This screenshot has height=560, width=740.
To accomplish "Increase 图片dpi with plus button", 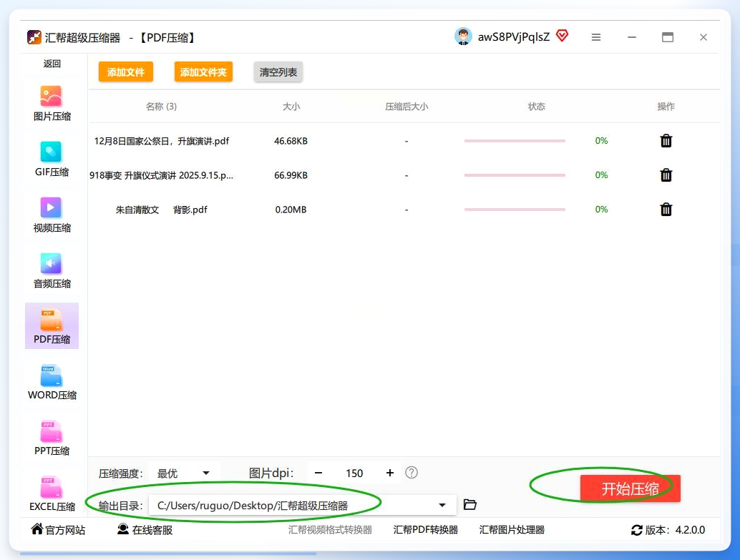I will pos(390,473).
